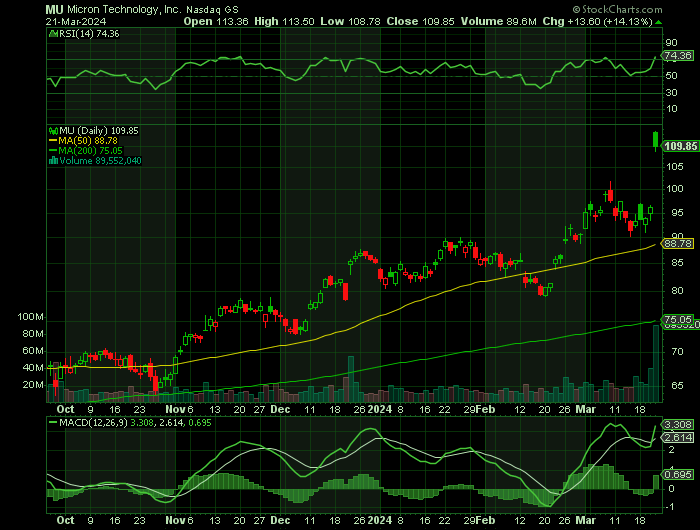700x530 pixels.
Task: Click the 88.78 MA(50) price tag
Action: click(x=677, y=244)
